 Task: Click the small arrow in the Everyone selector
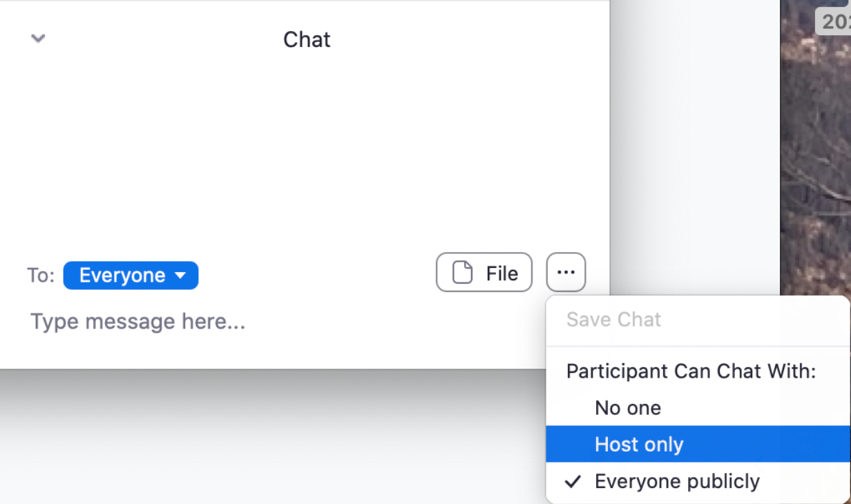(x=181, y=275)
